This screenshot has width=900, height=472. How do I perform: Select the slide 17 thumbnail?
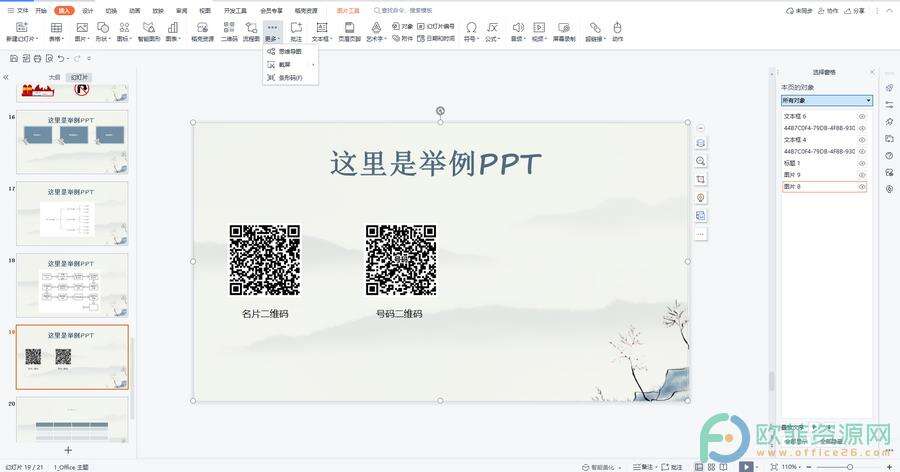(x=72, y=212)
